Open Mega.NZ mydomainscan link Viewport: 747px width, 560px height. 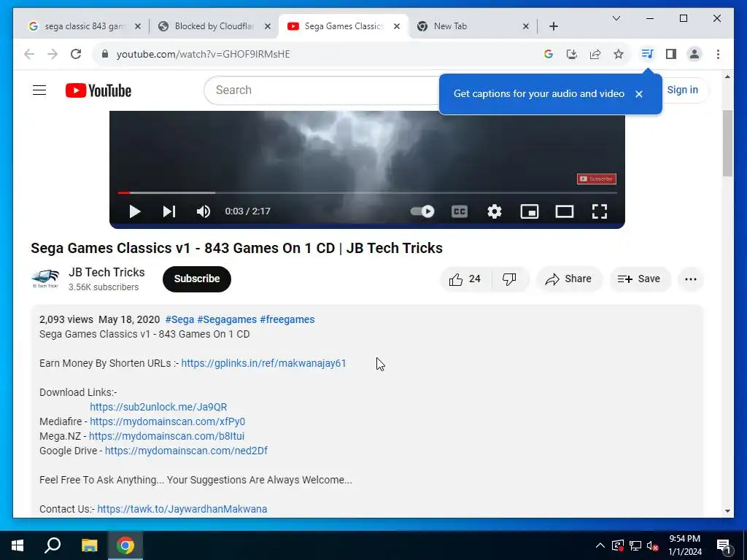click(x=166, y=436)
